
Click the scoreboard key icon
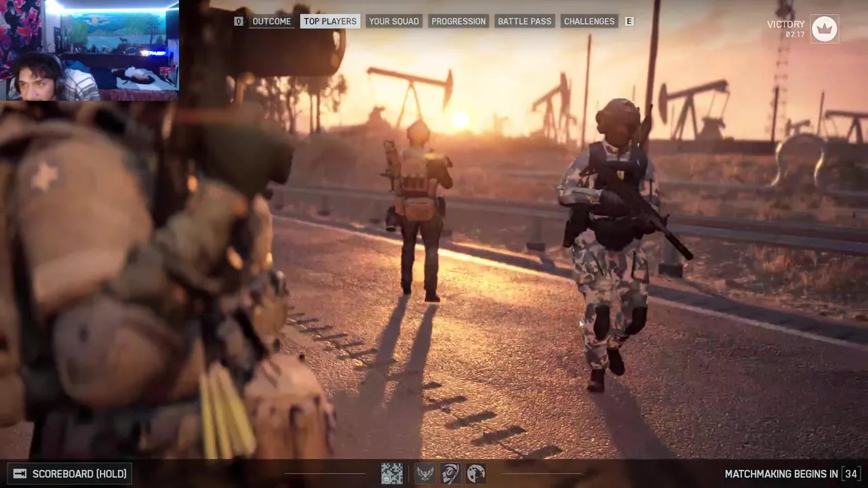(20, 474)
